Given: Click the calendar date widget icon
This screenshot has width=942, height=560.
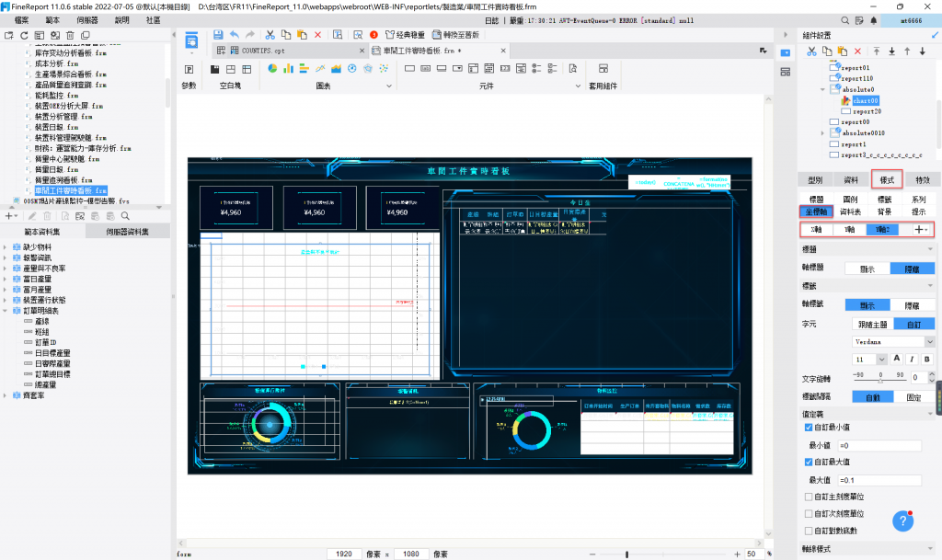Looking at the screenshot, I should click(489, 68).
